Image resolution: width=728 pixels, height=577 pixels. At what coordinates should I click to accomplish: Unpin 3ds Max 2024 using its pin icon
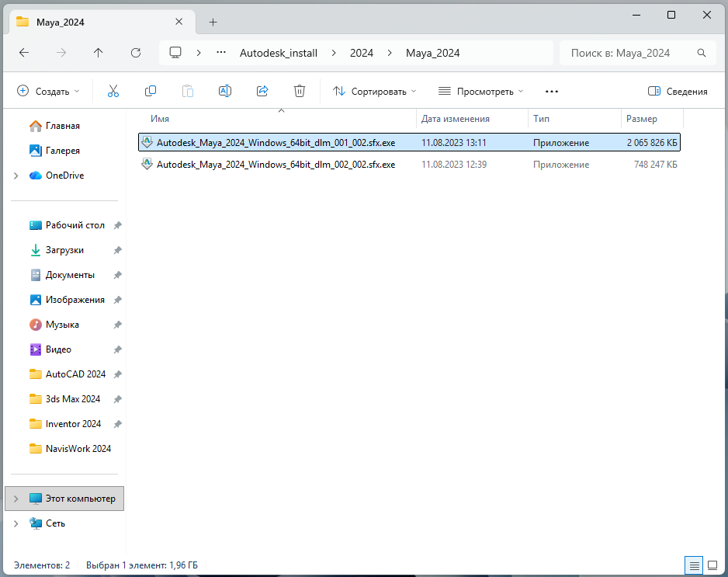(118, 399)
